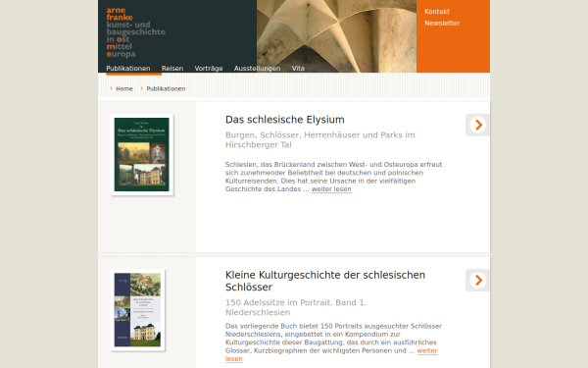Image resolution: width=588 pixels, height=368 pixels.
Task: Follow weiter lesen link under Das schlesische Elysium
Action: click(331, 189)
